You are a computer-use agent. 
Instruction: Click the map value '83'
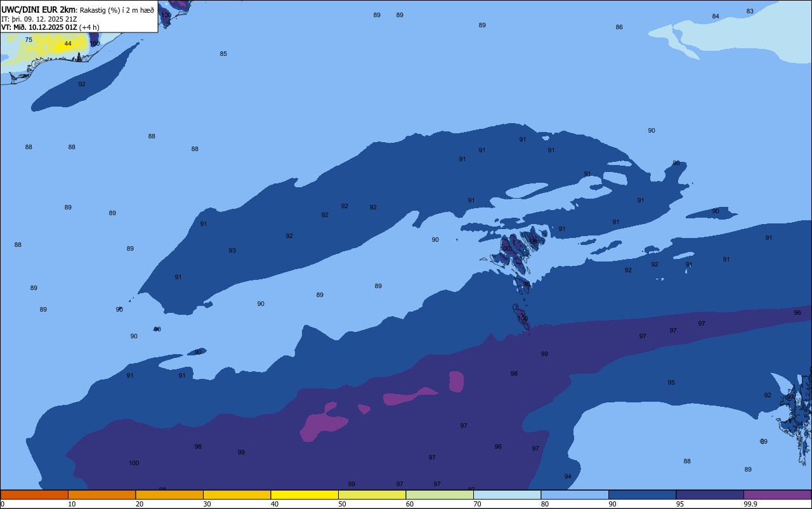click(x=750, y=11)
